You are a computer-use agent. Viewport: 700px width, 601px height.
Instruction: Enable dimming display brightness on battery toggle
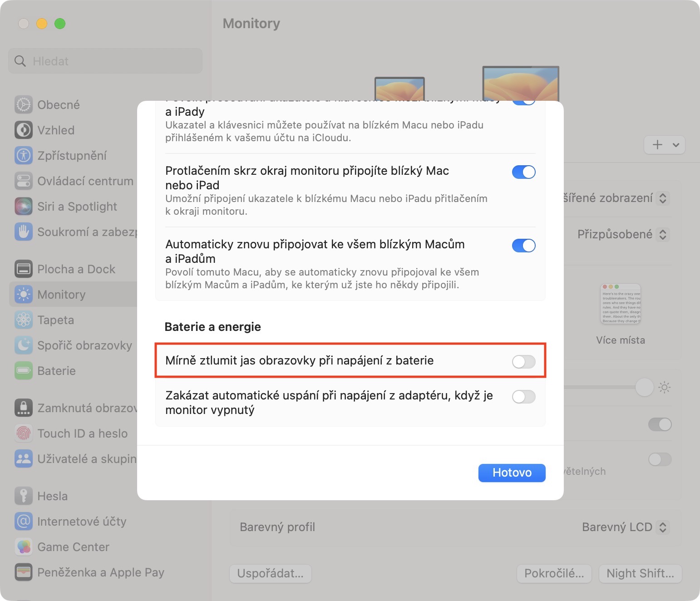click(523, 361)
